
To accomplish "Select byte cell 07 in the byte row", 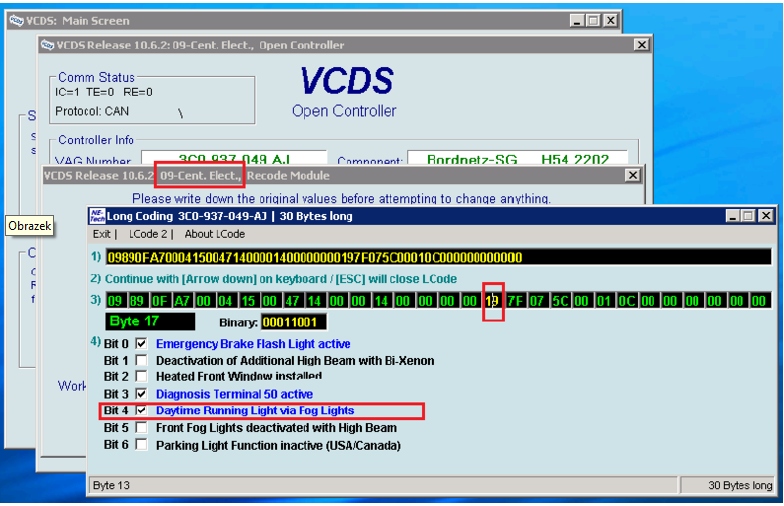I will [536, 301].
